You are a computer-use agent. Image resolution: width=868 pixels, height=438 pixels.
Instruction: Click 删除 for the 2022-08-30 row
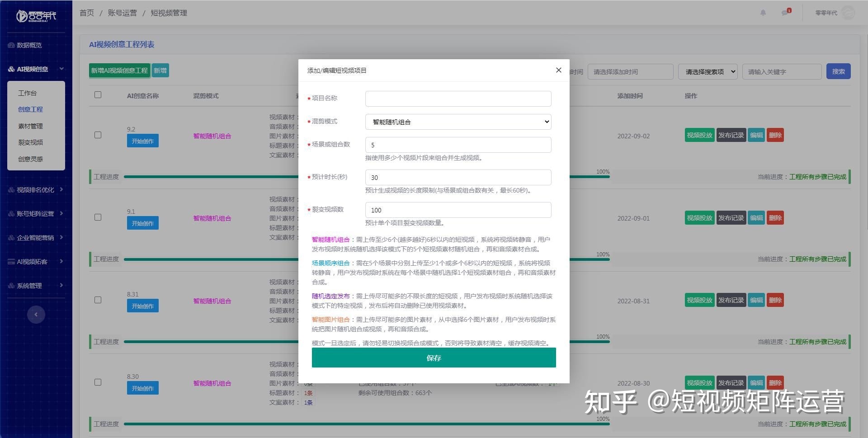click(x=775, y=383)
